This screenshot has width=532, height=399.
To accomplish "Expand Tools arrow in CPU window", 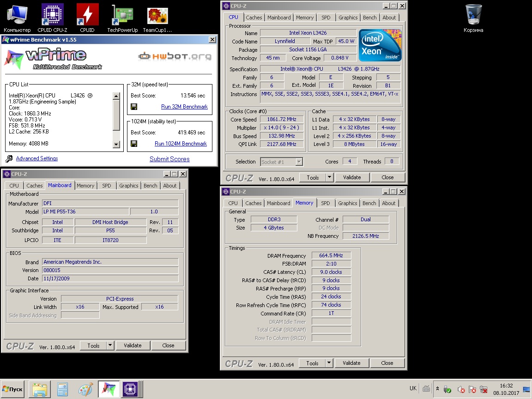I will 329,177.
